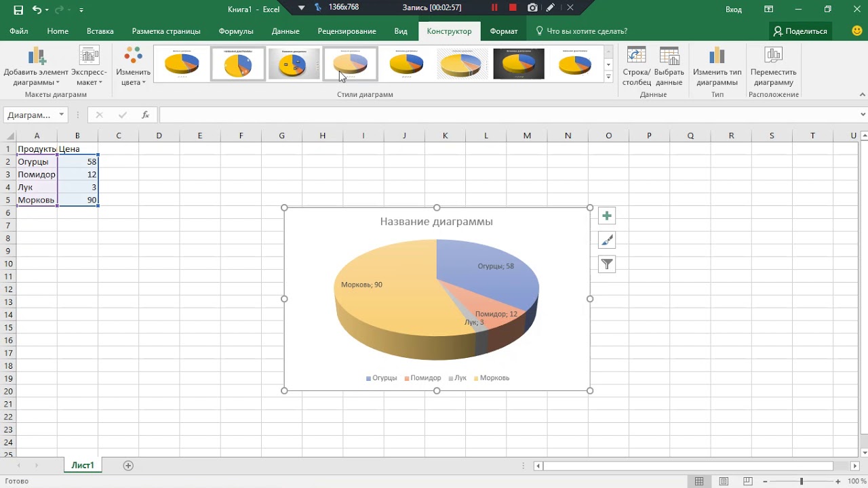Viewport: 868px width, 488px height.
Task: Click the 'Огурцы; 58' data label
Action: pyautogui.click(x=496, y=266)
